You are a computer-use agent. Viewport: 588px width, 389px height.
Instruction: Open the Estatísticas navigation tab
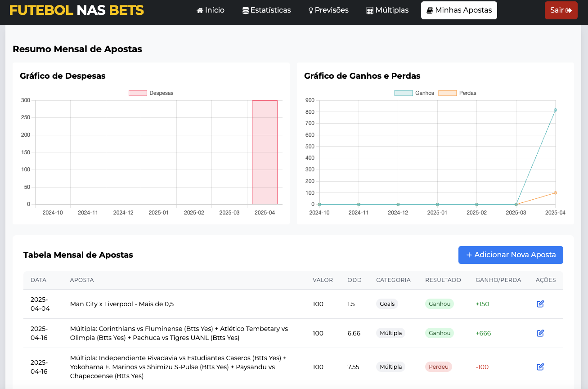pos(266,10)
